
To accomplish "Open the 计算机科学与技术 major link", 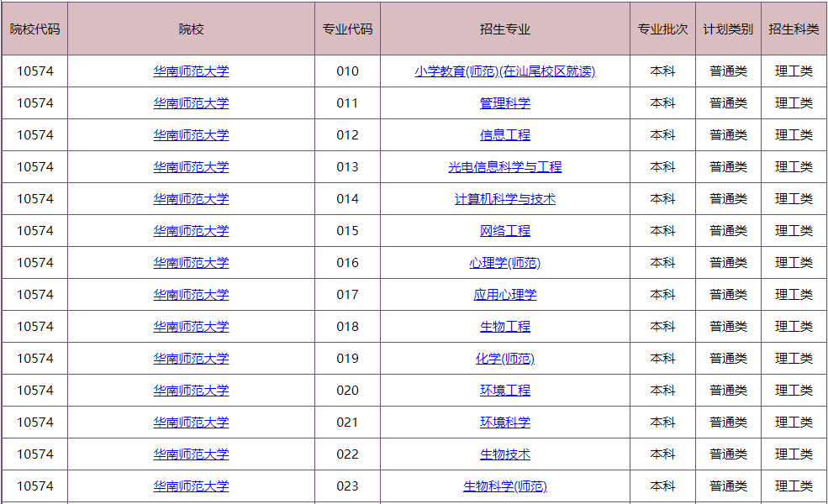I will (505, 199).
